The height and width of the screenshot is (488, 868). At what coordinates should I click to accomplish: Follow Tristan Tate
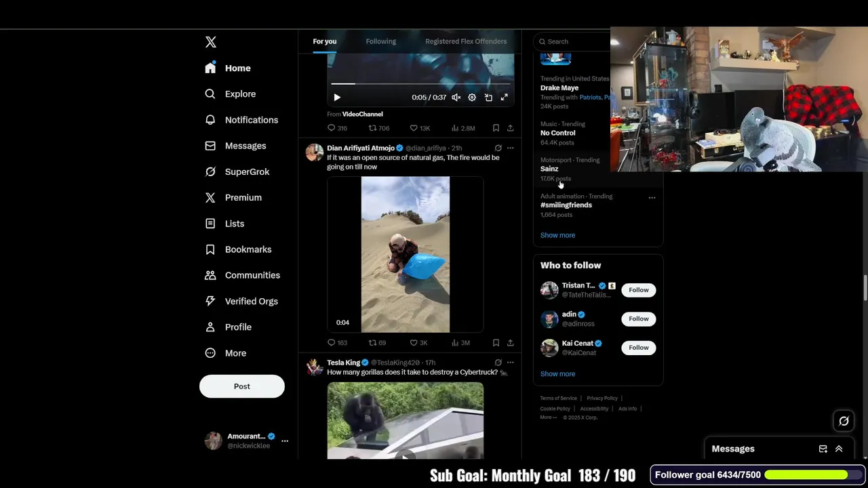(x=638, y=290)
